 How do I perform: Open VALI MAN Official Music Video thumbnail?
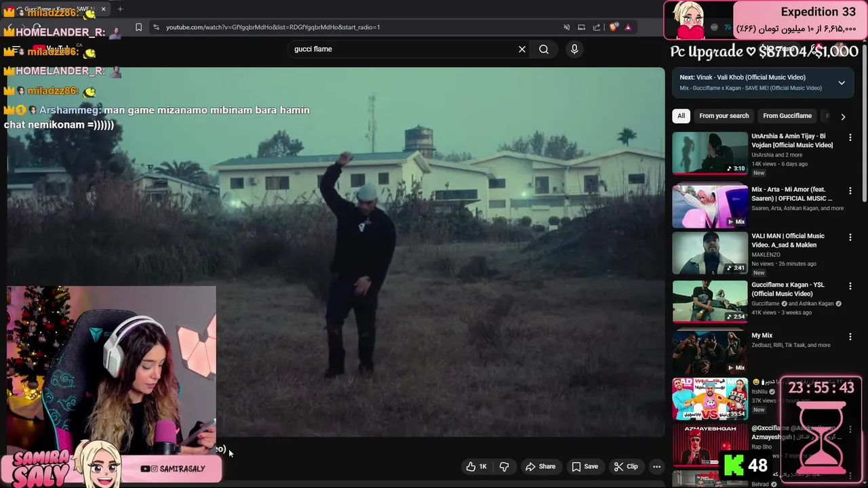710,253
